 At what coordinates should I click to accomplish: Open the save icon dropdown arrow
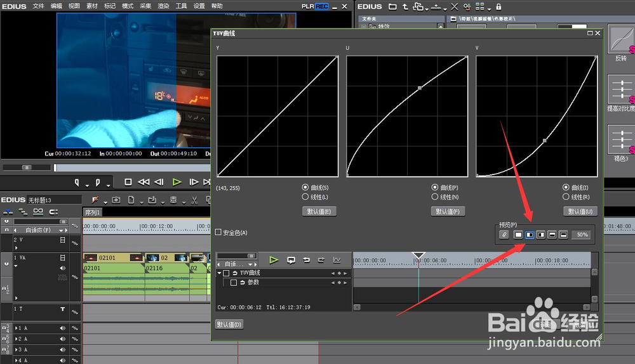coord(184,202)
